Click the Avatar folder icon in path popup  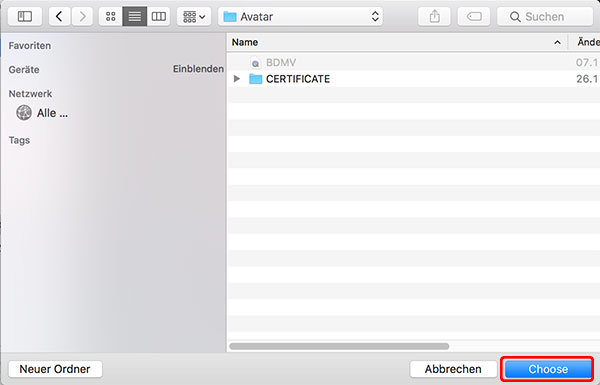230,16
